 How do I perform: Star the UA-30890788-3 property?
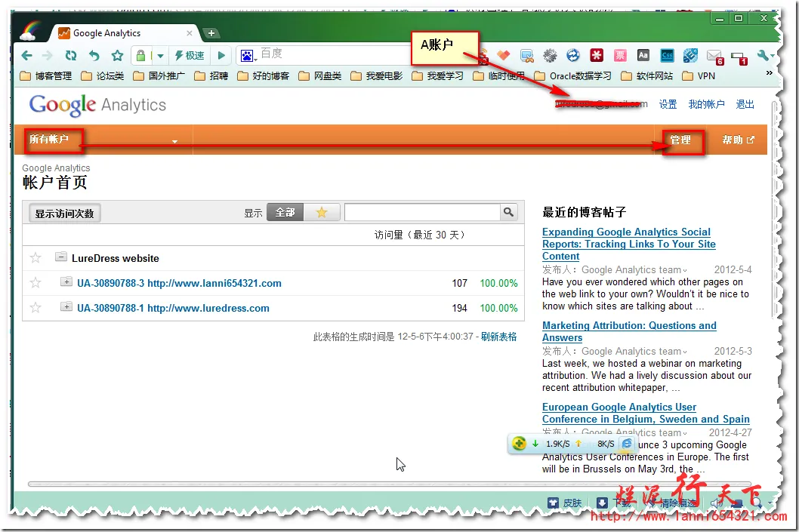point(35,282)
